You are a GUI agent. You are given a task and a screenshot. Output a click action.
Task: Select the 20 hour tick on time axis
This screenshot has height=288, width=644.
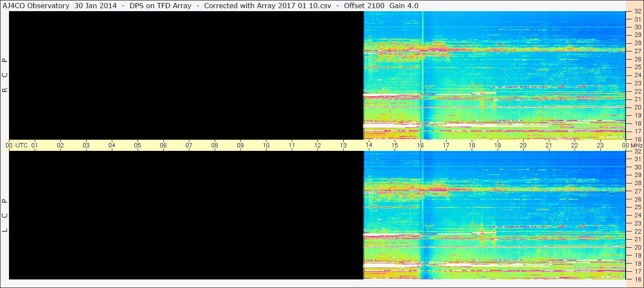(x=523, y=145)
